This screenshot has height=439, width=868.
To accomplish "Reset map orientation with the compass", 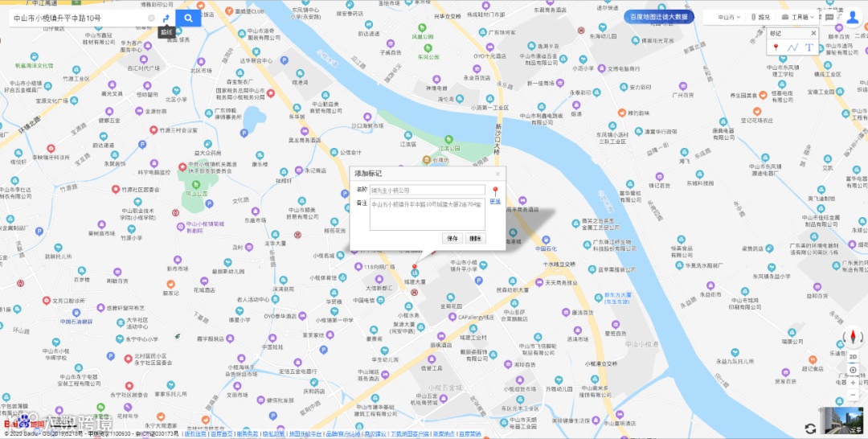I will point(853,337).
